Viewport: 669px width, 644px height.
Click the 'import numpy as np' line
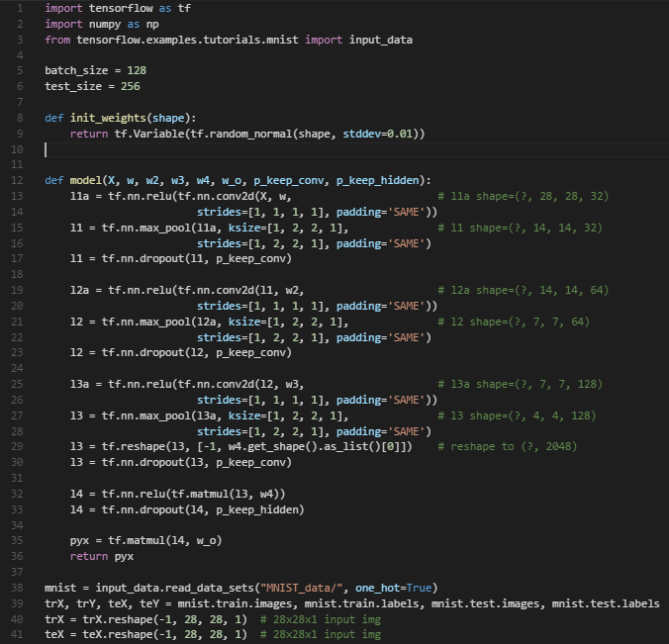(101, 24)
